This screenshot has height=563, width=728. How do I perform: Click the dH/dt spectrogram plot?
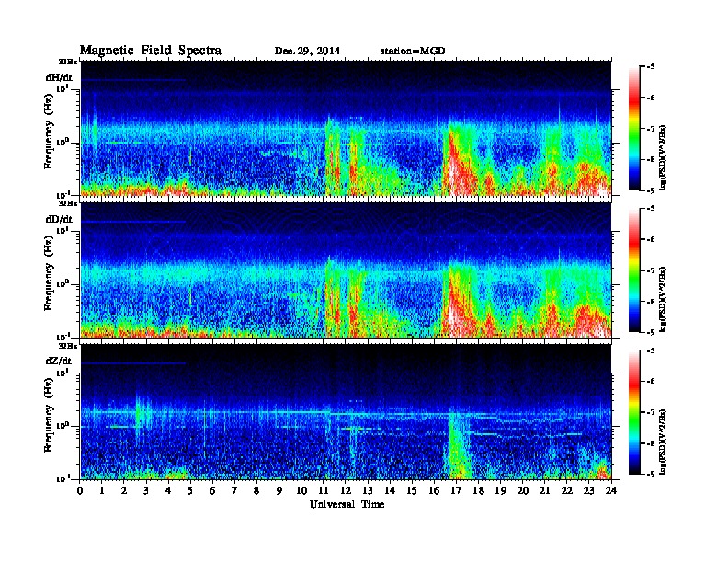[346, 128]
